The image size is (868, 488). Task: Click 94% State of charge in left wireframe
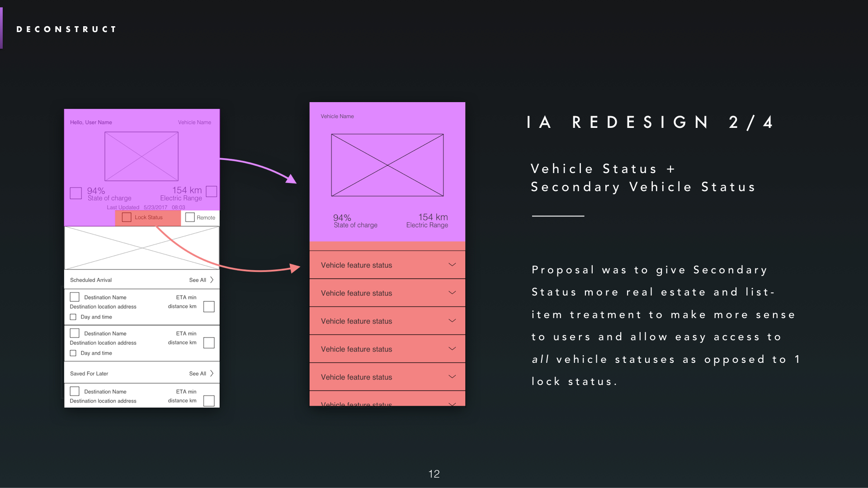pyautogui.click(x=109, y=194)
